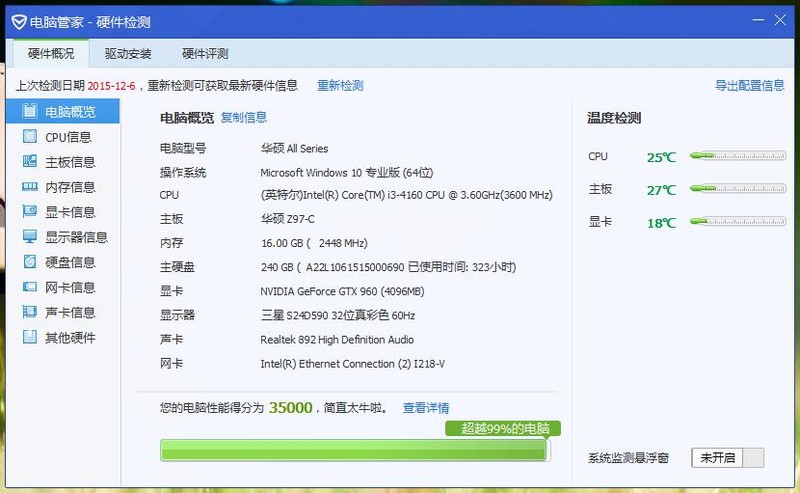Click the 主板信息 motherboard icon

coord(30,161)
